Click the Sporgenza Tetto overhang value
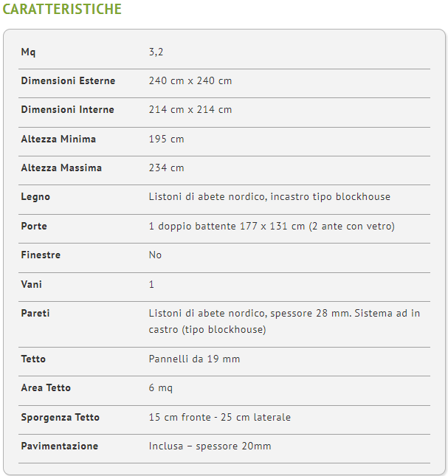Viewport: 448px width, 476px height. pyautogui.click(x=220, y=418)
